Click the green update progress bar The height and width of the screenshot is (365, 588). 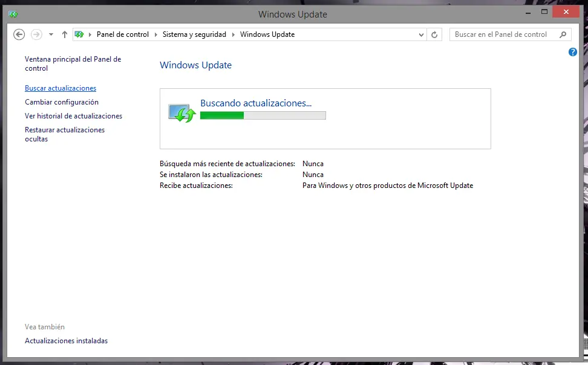click(263, 115)
